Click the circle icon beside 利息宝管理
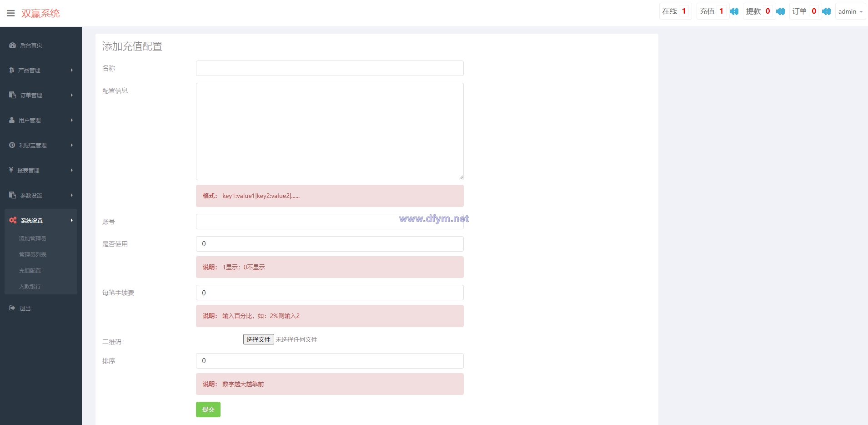This screenshot has height=425, width=868. [x=12, y=145]
